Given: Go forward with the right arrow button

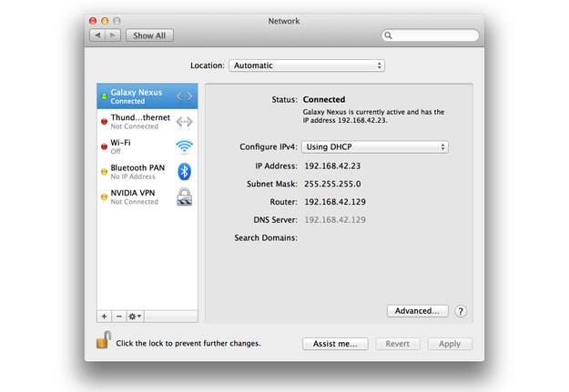Looking at the screenshot, I should pyautogui.click(x=113, y=35).
